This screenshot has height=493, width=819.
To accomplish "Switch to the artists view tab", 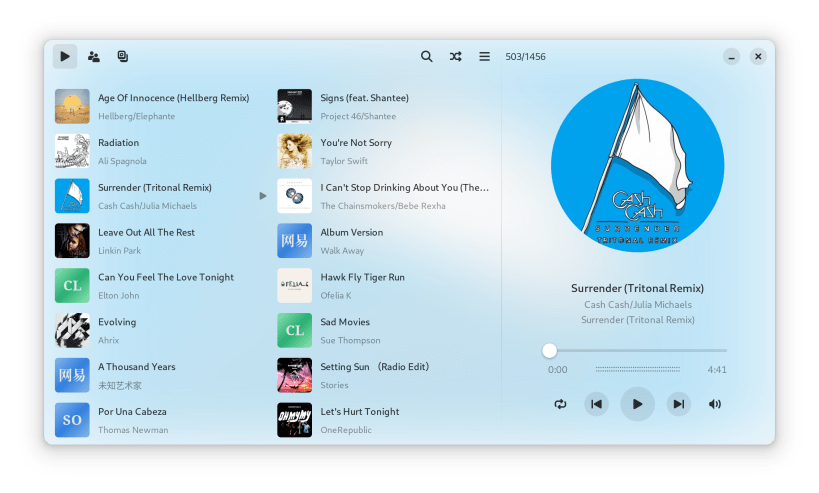I will (x=94, y=56).
